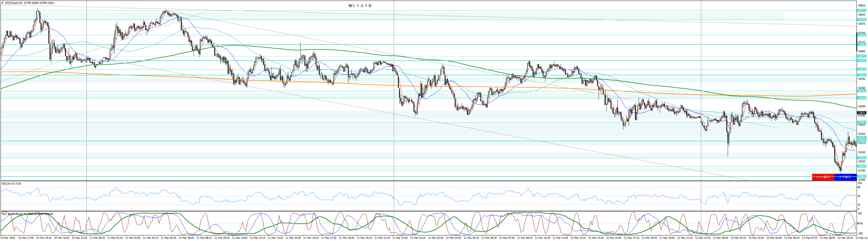Screen dimensions: 868x241
Task: Select the 52840 price level tag
Action: coord(862,166)
